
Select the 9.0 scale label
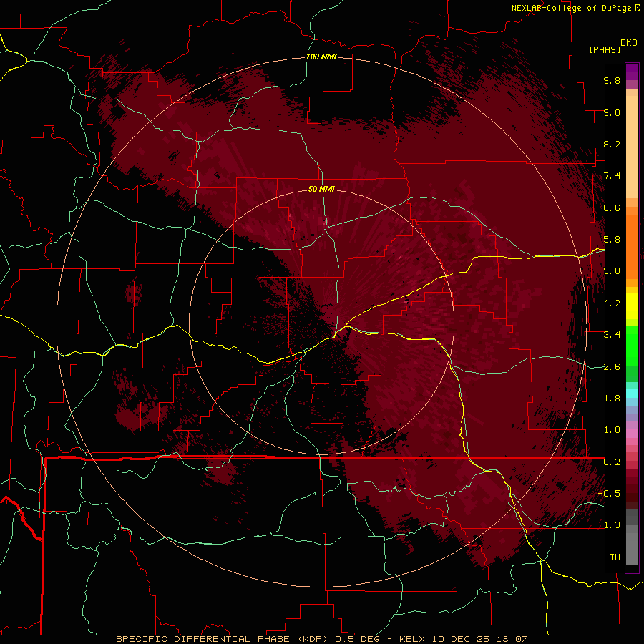point(612,112)
